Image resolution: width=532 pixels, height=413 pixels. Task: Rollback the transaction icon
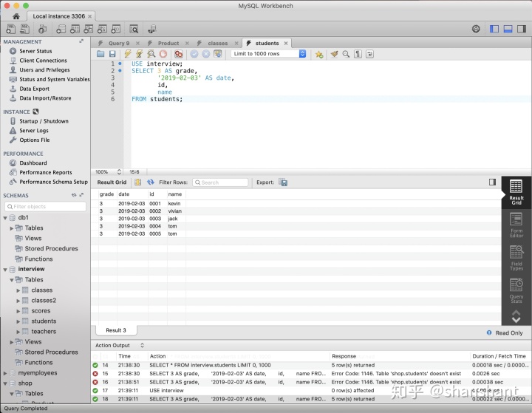206,54
